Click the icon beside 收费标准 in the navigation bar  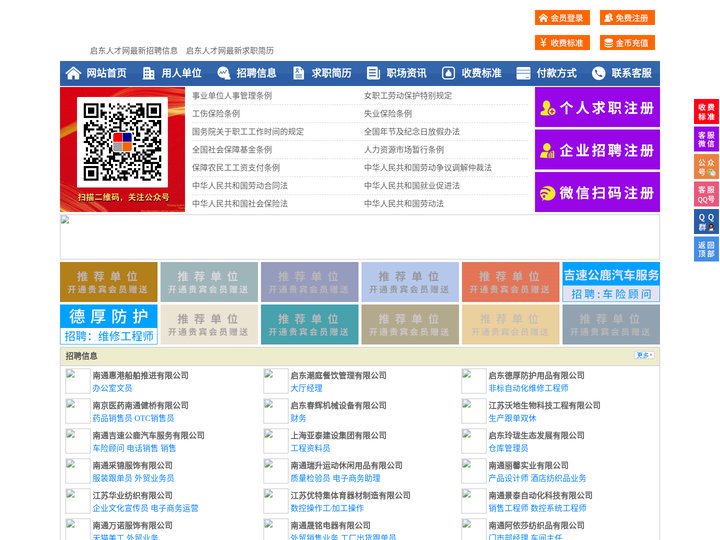448,73
